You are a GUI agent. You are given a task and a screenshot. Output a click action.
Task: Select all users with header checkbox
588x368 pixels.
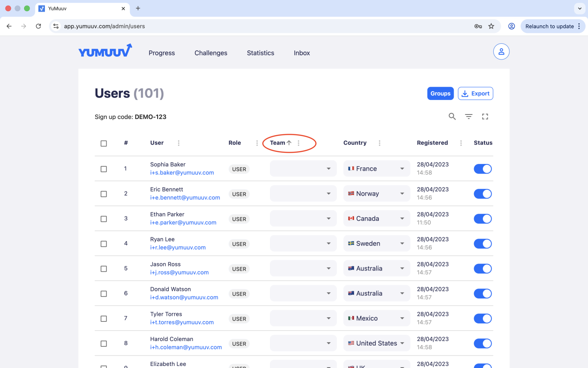[x=104, y=144]
